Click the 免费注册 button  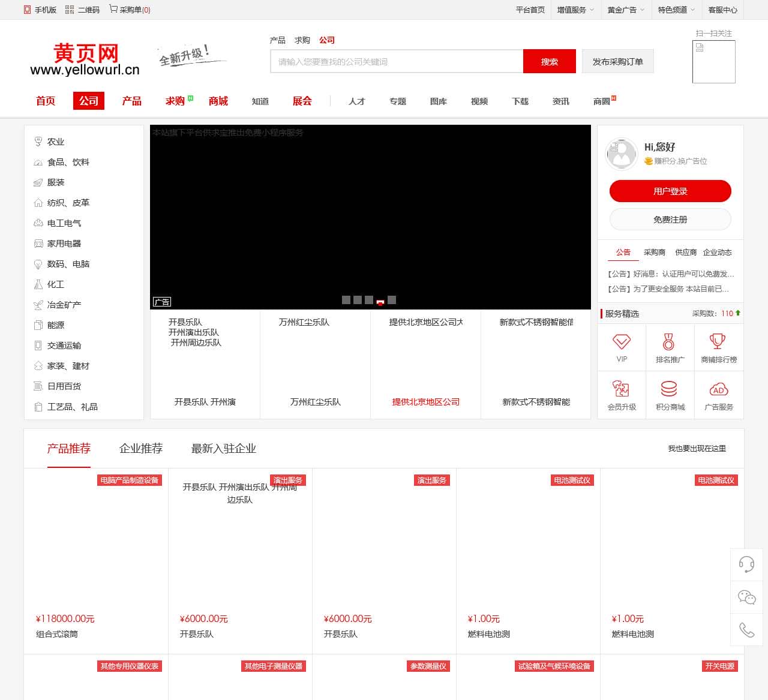click(670, 220)
